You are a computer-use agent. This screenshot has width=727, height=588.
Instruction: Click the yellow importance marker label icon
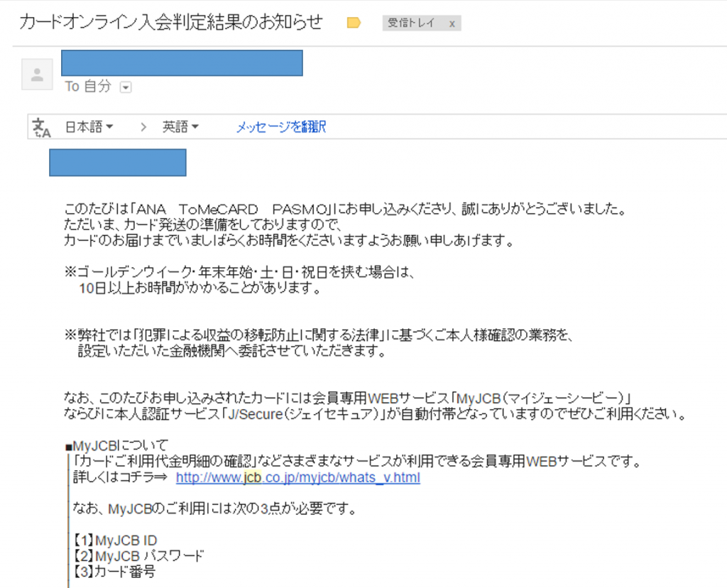(x=354, y=23)
